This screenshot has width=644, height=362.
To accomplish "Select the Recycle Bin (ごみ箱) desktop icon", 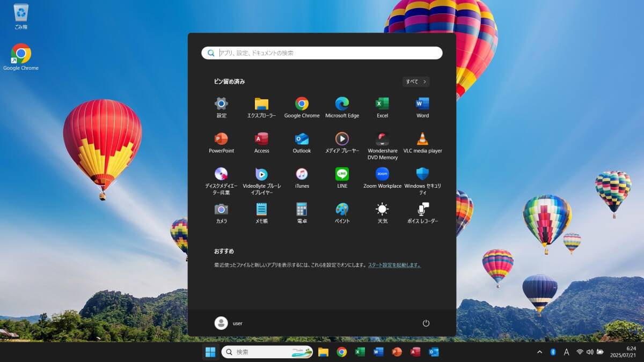I will pyautogui.click(x=21, y=17).
